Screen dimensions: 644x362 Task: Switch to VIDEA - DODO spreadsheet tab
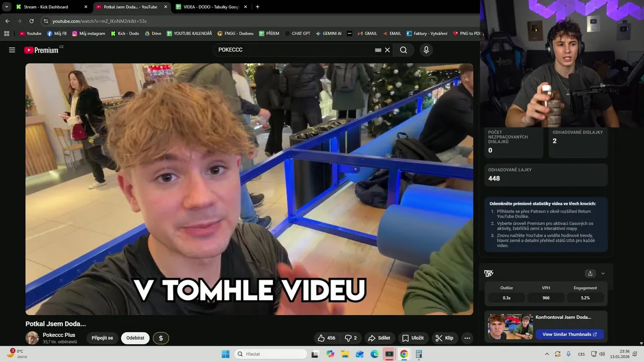pyautogui.click(x=211, y=7)
